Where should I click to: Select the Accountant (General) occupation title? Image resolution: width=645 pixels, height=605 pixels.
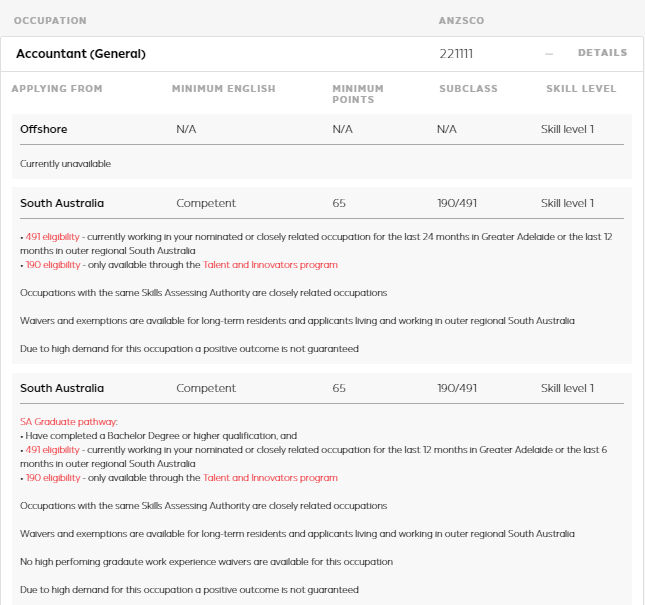81,54
